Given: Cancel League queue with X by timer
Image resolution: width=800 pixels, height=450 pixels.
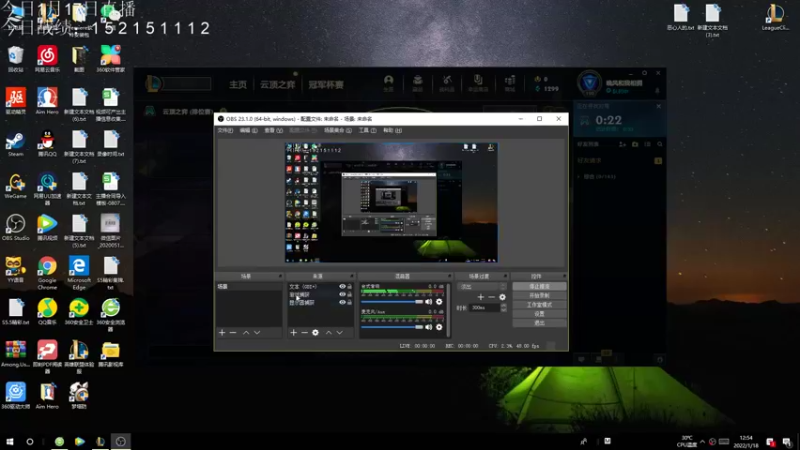Looking at the screenshot, I should tap(658, 106).
